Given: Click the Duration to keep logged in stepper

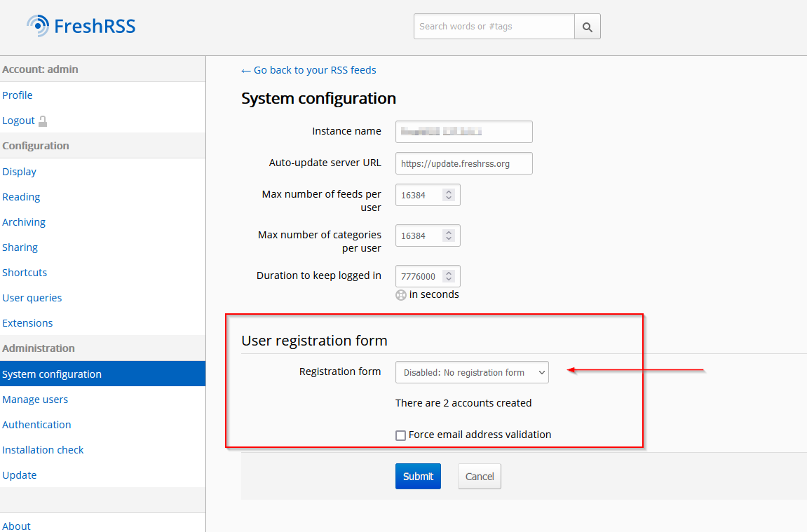Looking at the screenshot, I should (x=449, y=277).
